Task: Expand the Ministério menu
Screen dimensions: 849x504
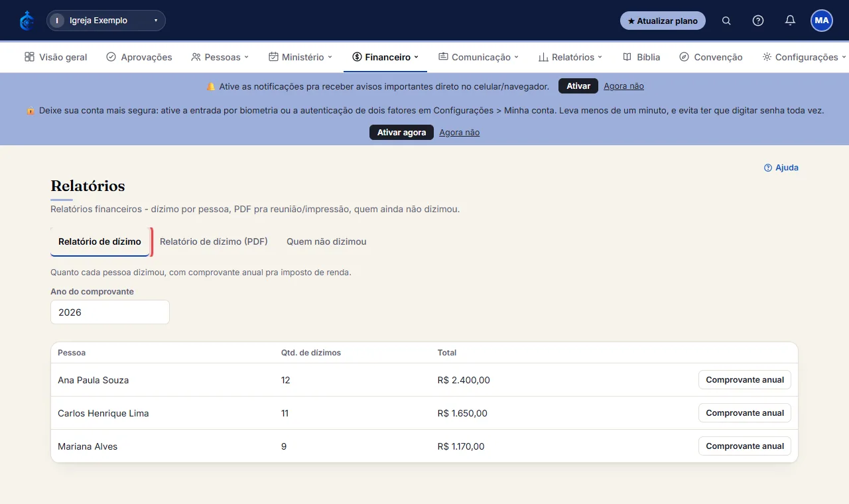Action: [300, 57]
